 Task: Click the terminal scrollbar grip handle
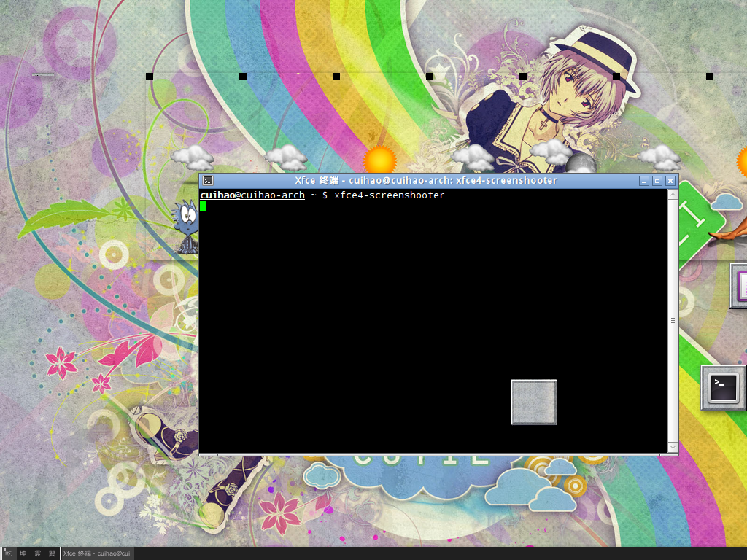(673, 321)
